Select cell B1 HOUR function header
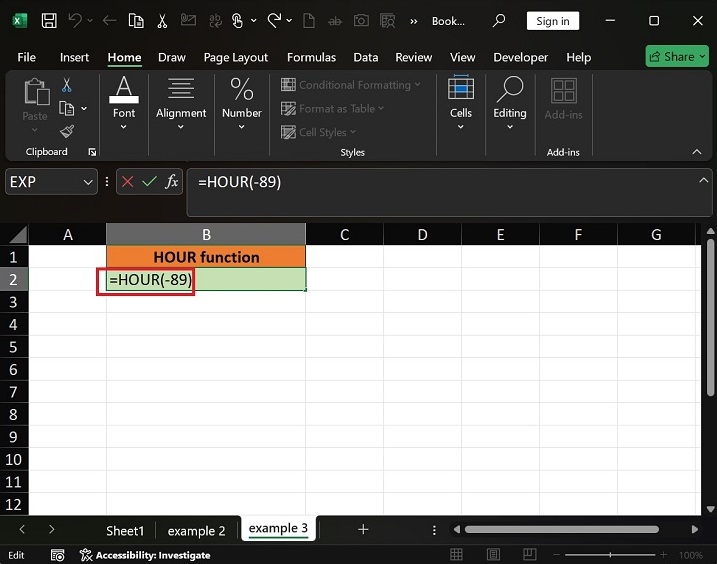Viewport: 717px width, 564px height. (206, 257)
